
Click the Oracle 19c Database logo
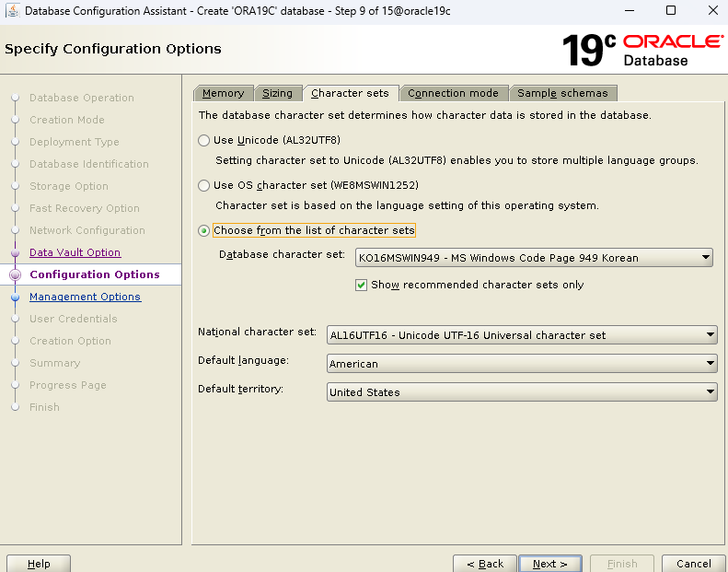point(642,50)
